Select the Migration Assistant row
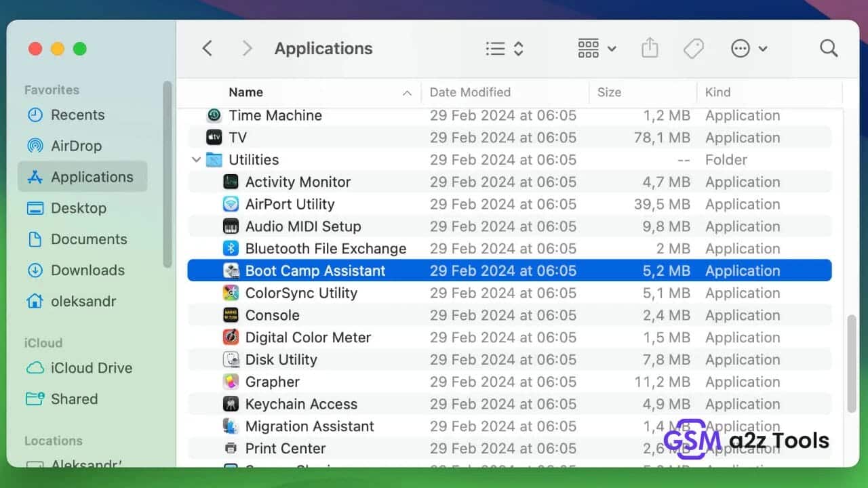The image size is (868, 488). coord(311,426)
